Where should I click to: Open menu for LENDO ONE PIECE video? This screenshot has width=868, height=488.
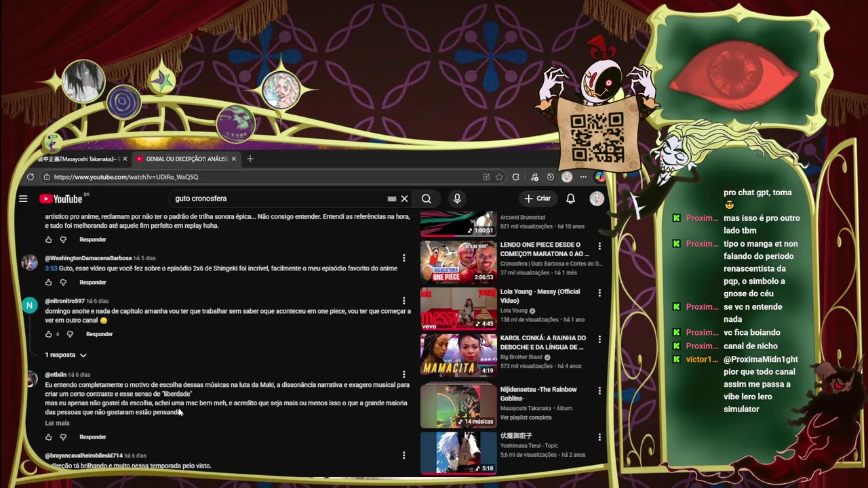coord(599,247)
